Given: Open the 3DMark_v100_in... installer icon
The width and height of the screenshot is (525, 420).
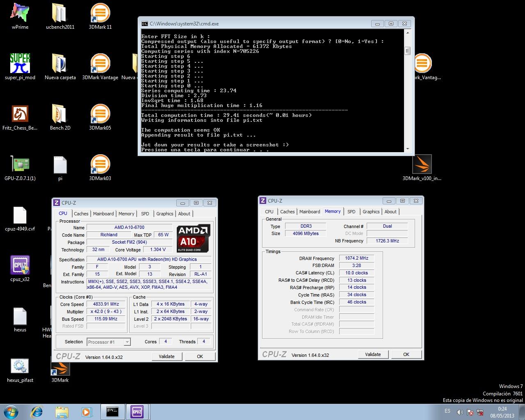Looking at the screenshot, I should point(422,168).
